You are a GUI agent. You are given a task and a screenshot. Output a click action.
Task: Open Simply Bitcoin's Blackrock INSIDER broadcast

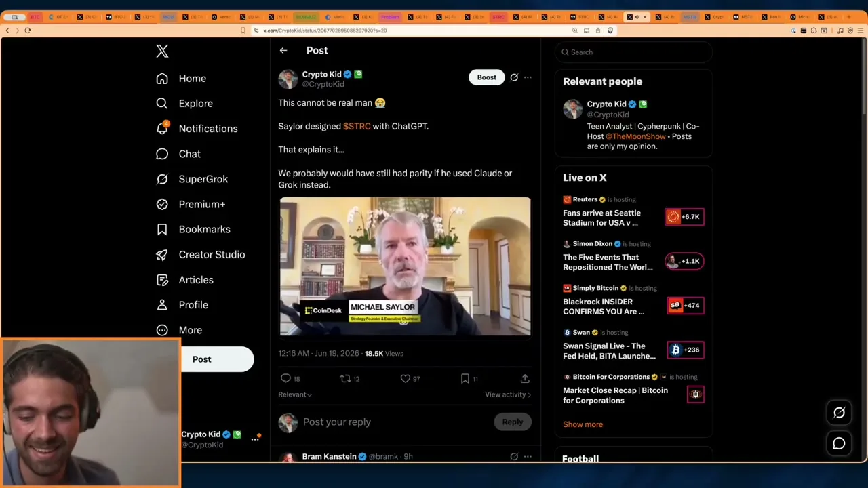point(633,300)
